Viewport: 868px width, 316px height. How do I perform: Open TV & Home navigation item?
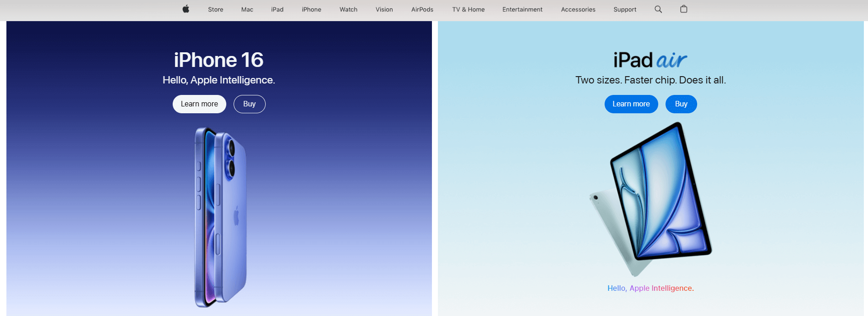coord(468,9)
